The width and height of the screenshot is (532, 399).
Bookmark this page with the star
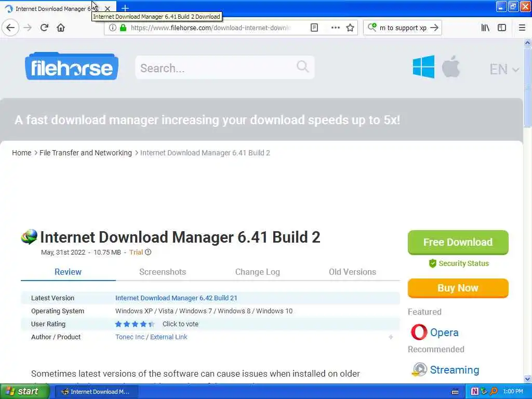click(x=350, y=28)
